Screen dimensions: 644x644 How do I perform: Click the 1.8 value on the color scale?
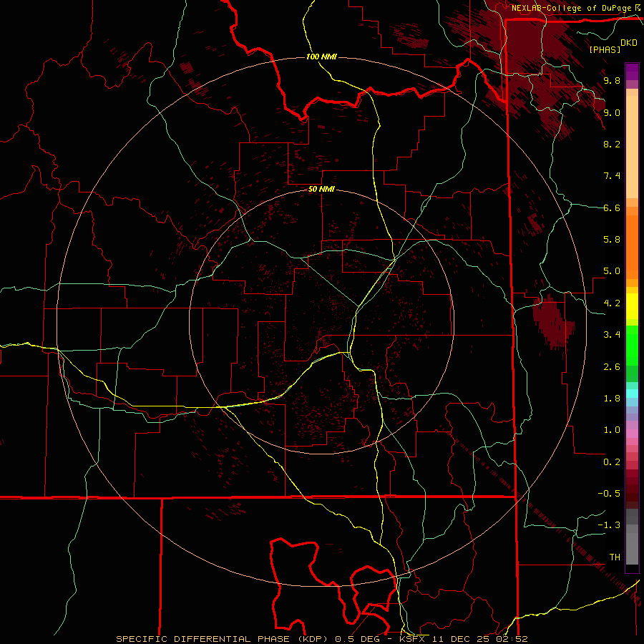(x=612, y=399)
